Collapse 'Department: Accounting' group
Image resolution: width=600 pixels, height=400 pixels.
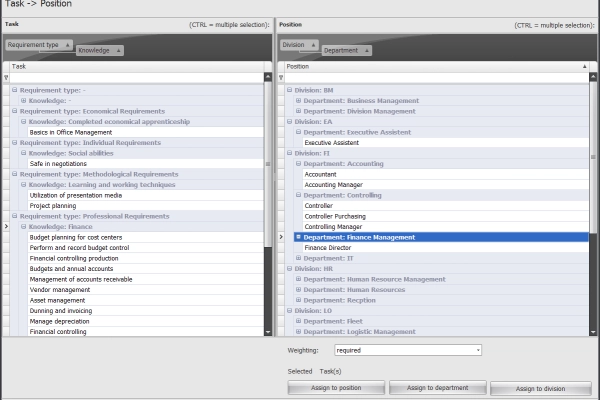[x=298, y=163]
